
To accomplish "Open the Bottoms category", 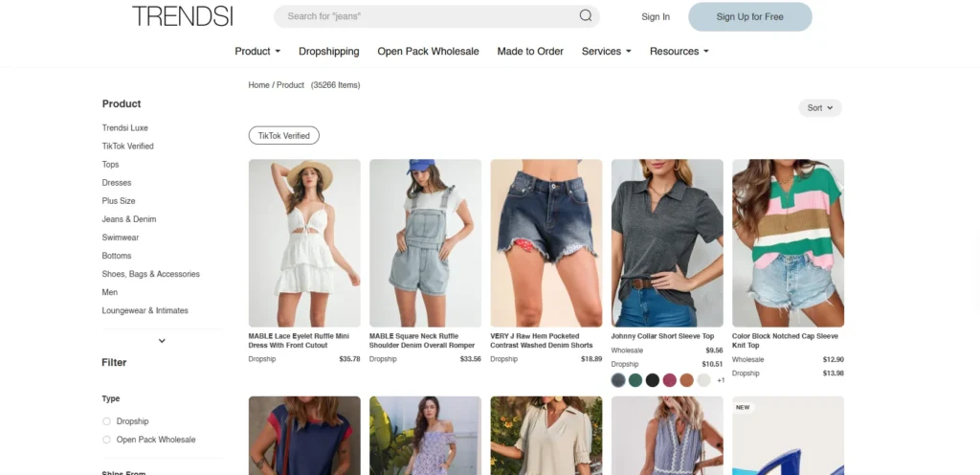I will (x=117, y=256).
